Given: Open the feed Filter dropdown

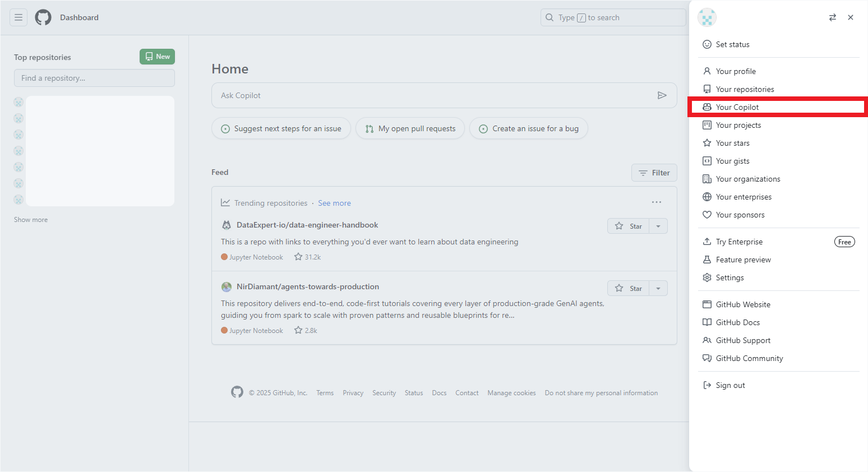Looking at the screenshot, I should pos(654,173).
